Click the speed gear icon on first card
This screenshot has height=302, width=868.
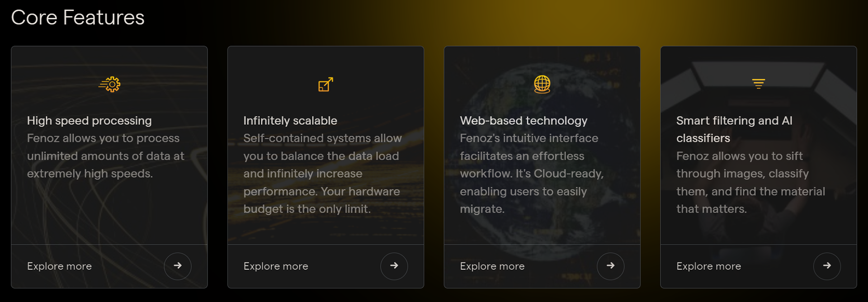click(x=110, y=85)
